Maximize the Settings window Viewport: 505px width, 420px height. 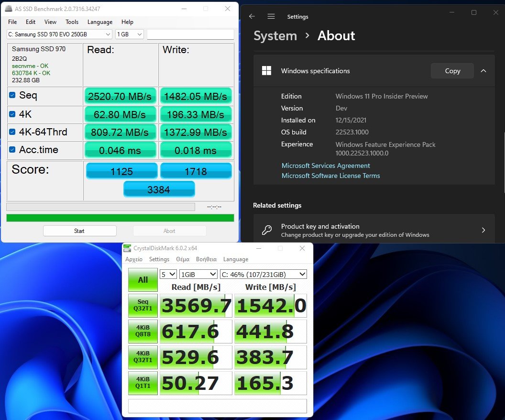click(x=474, y=12)
